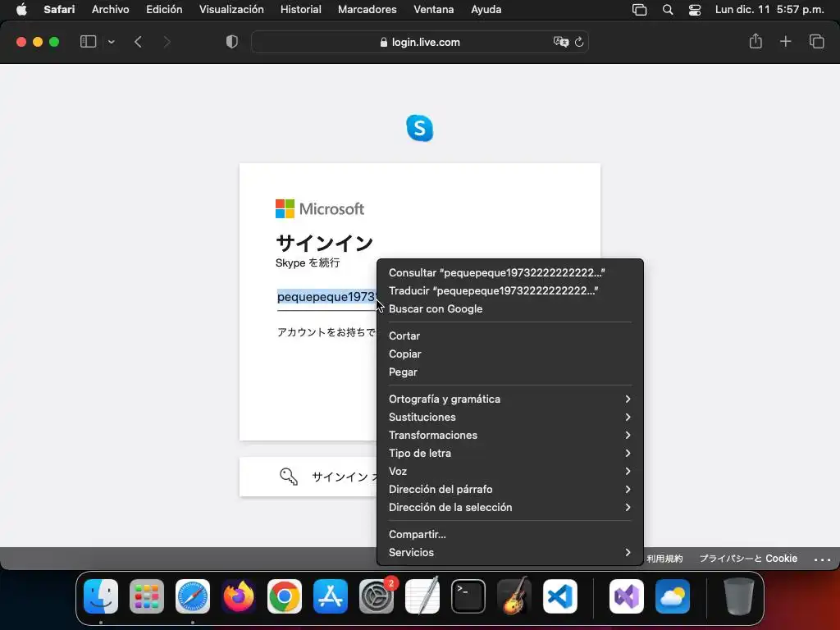Select Pegar in the context menu
This screenshot has width=840, height=630.
510,372
